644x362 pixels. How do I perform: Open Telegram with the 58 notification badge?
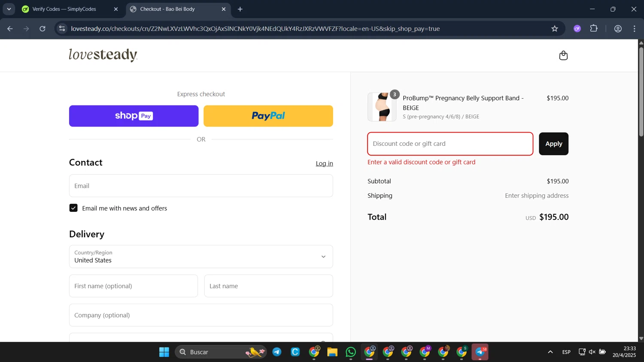(x=480, y=352)
